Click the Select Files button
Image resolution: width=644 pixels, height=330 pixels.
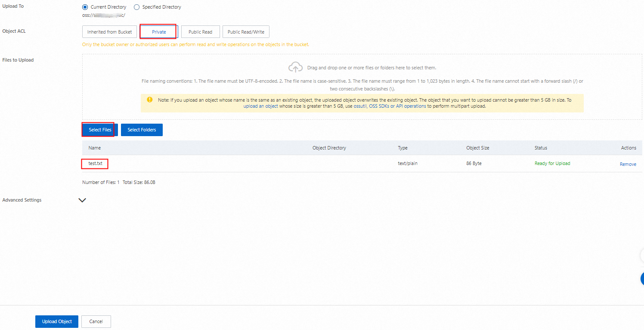click(100, 130)
